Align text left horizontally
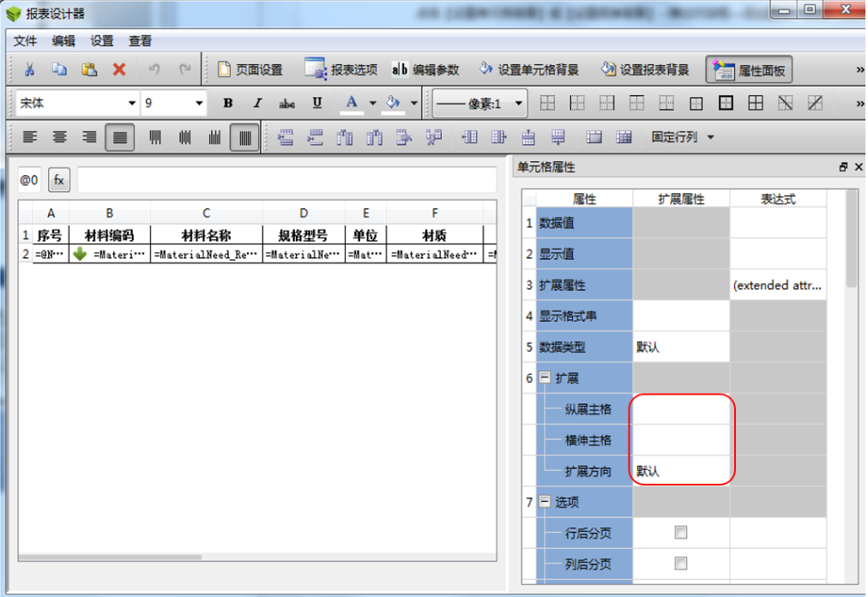 click(30, 136)
